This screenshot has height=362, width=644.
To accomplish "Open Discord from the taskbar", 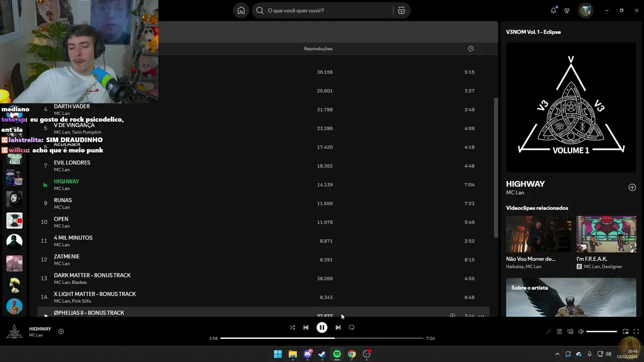I will click(x=307, y=354).
